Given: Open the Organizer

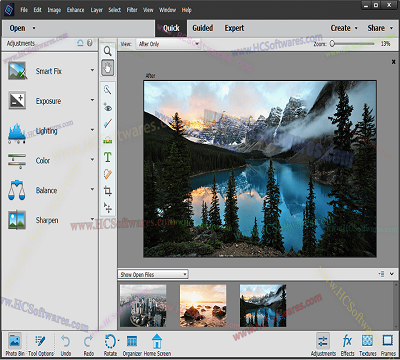Looking at the screenshot, I should [132, 344].
